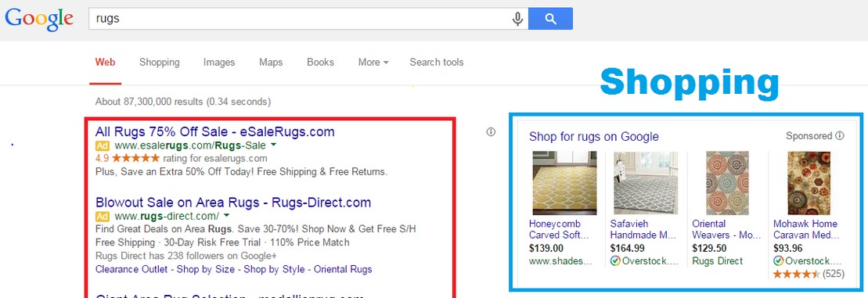Open the Shop by Size sitelink
This screenshot has width=868, height=298.
pos(206,270)
